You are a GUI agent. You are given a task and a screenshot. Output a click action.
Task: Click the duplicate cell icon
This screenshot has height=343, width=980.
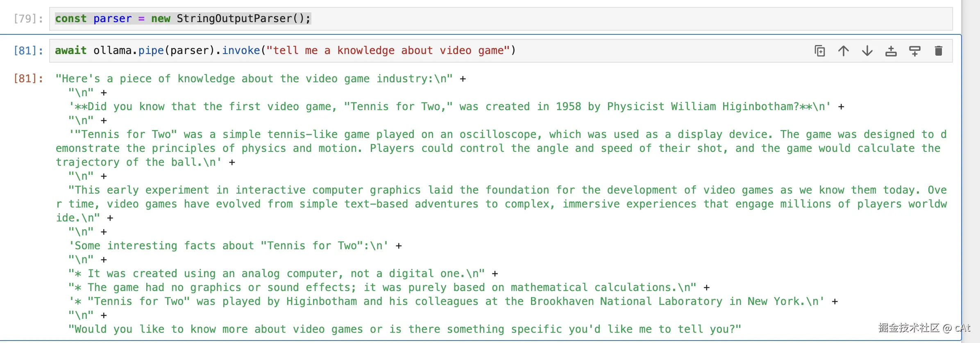point(819,51)
